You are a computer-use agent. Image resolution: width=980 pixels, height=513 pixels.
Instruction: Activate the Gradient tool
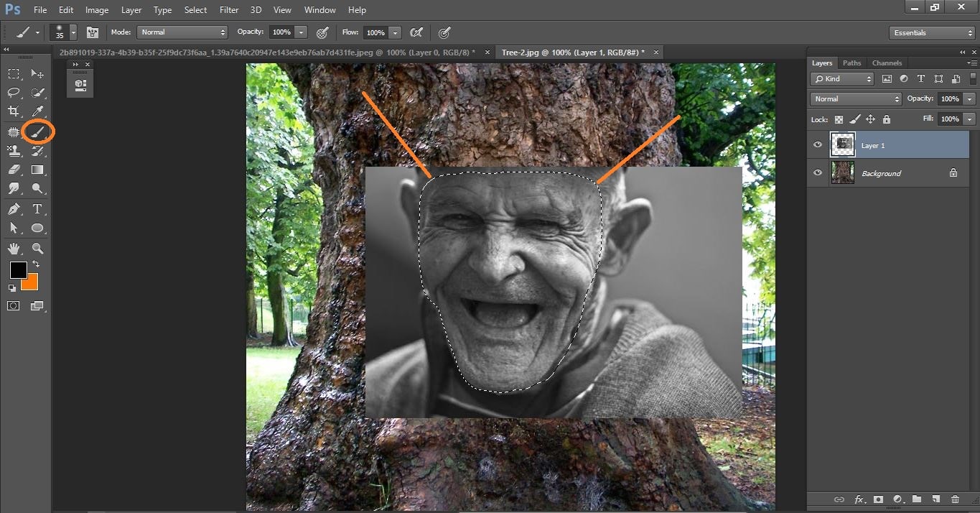37,170
